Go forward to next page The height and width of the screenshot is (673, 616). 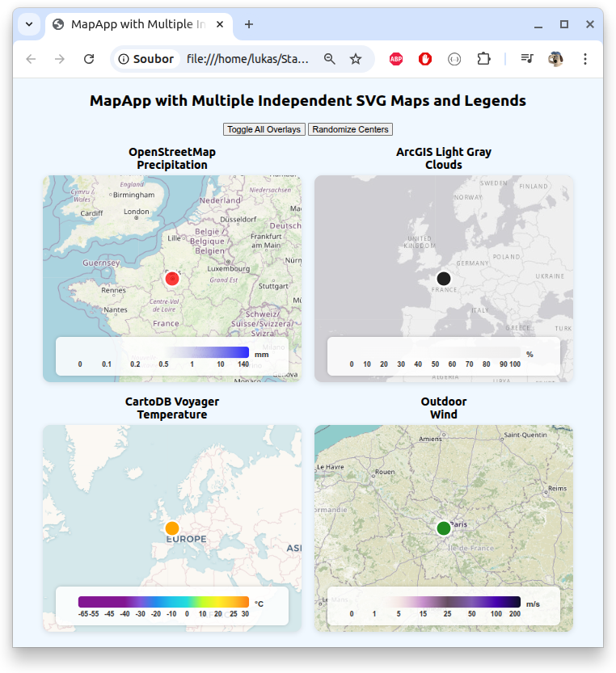[60, 59]
